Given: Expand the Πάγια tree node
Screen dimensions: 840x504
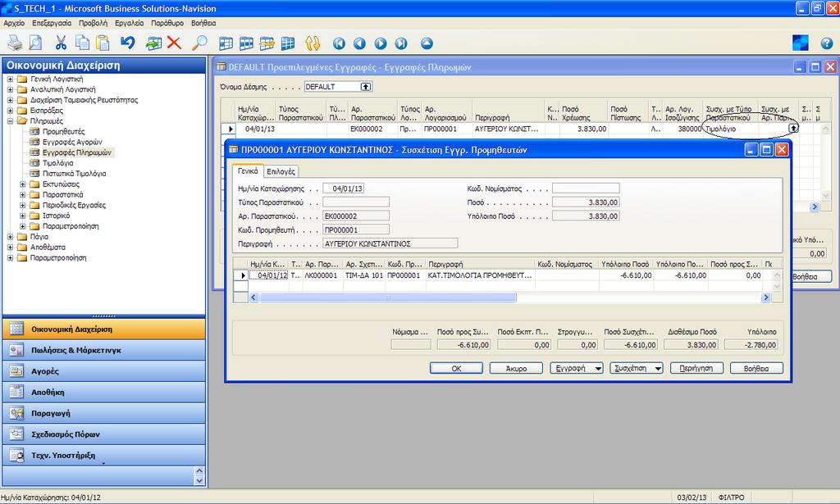Looking at the screenshot, I should (10, 237).
